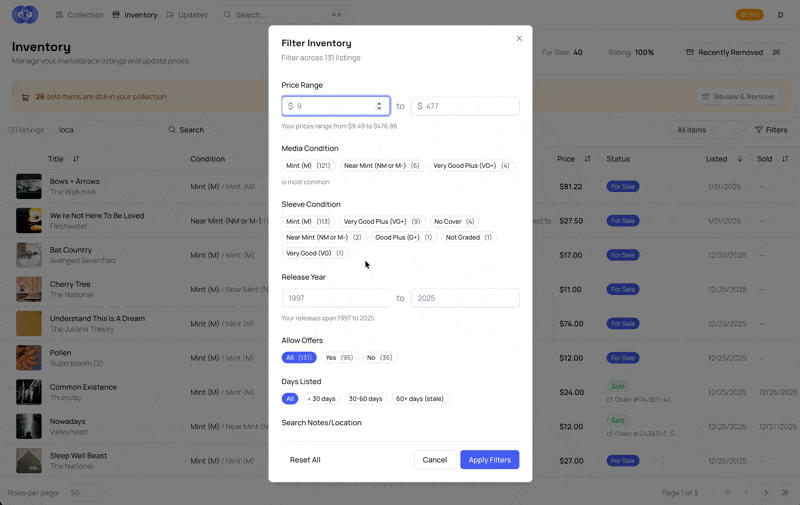This screenshot has width=800, height=505.
Task: Click the maximum price input field
Action: [465, 106]
